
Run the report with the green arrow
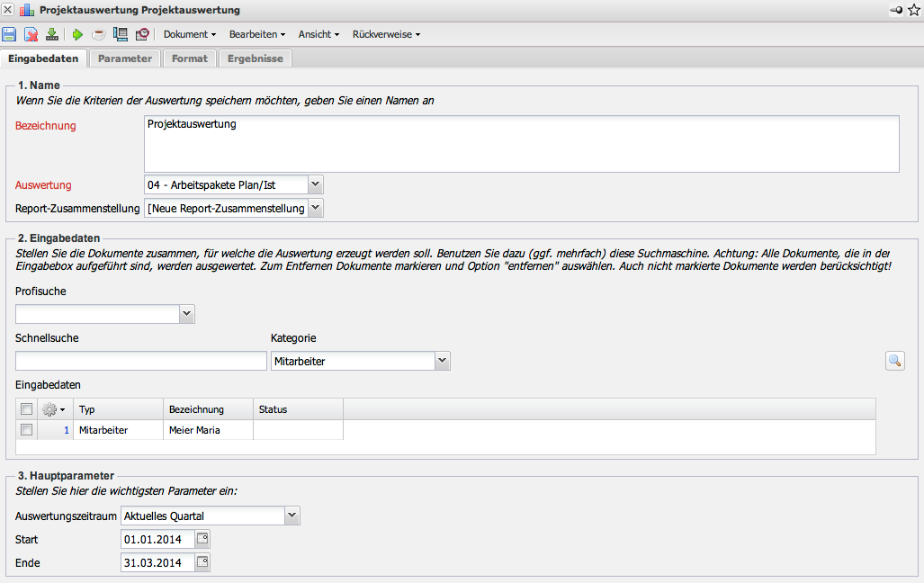click(x=77, y=35)
